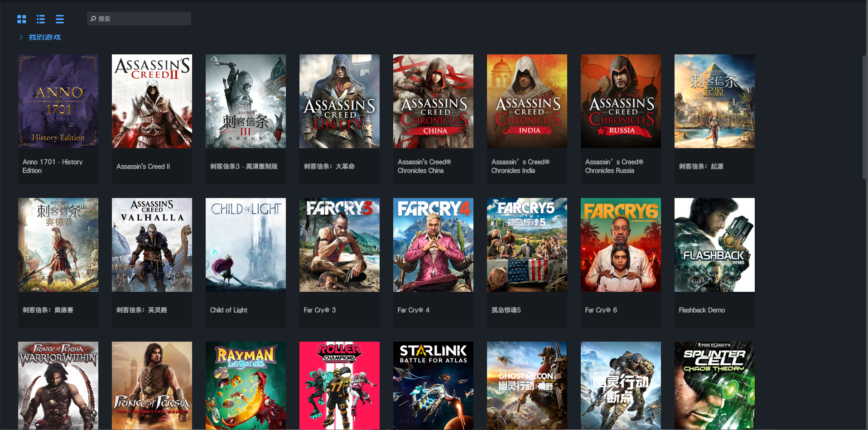
Task: Click 'Assassin's Creed® Chronicles India' title
Action: coord(521,166)
